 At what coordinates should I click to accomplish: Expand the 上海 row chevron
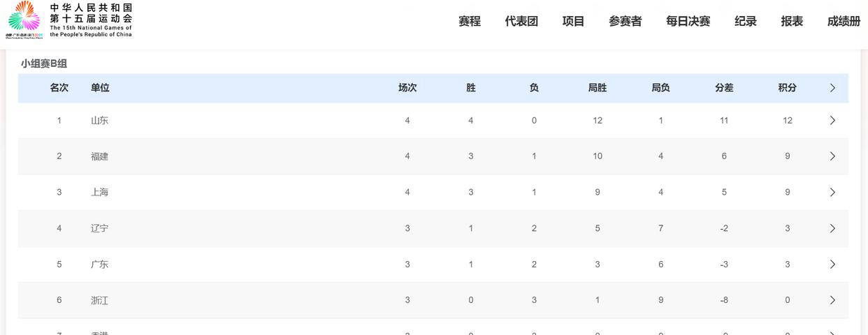pyautogui.click(x=832, y=193)
